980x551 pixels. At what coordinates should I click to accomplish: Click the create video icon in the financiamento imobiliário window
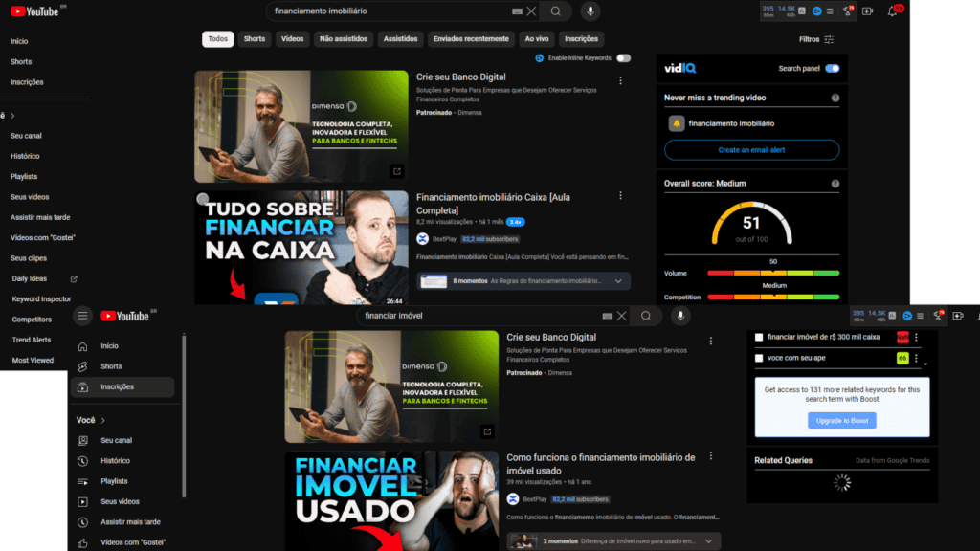[867, 11]
